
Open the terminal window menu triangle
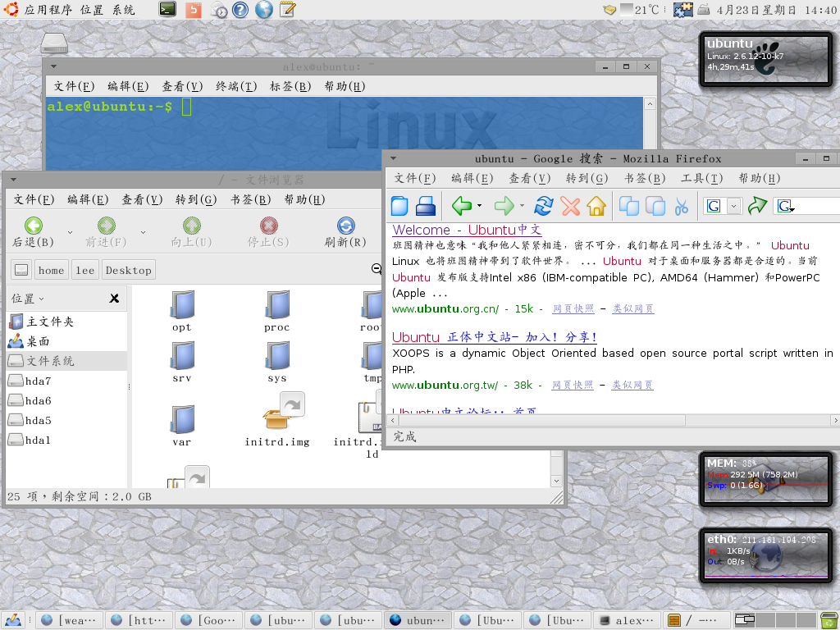click(x=53, y=66)
